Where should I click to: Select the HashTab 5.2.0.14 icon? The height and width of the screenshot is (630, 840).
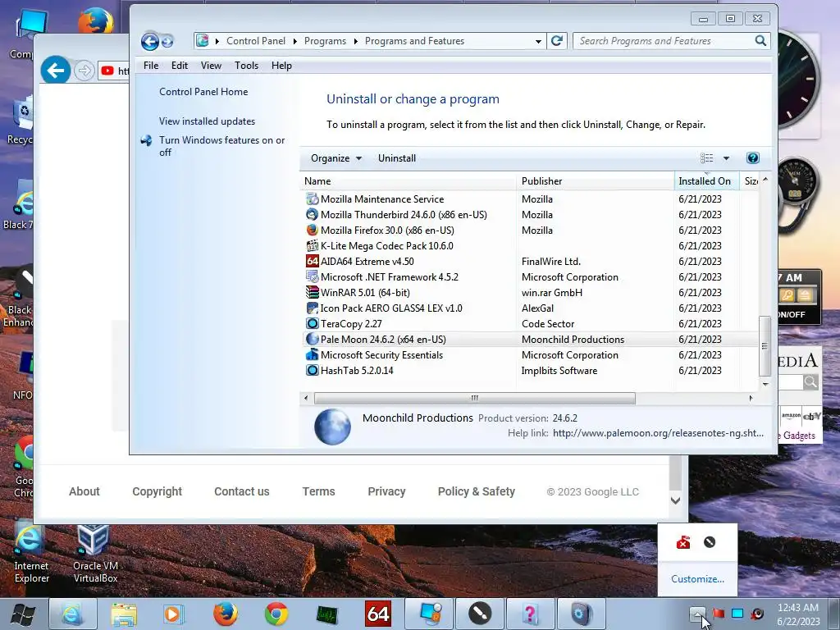312,370
